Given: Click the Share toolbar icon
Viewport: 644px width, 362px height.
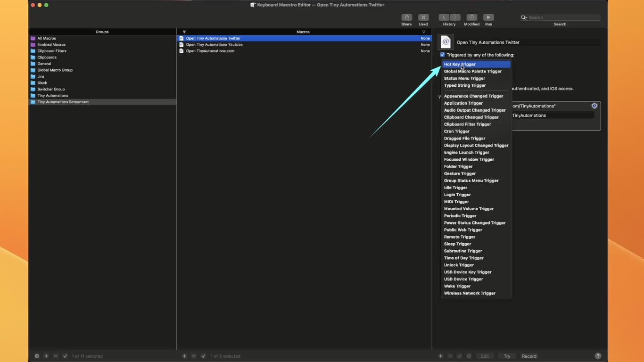Looking at the screenshot, I should coord(406,17).
